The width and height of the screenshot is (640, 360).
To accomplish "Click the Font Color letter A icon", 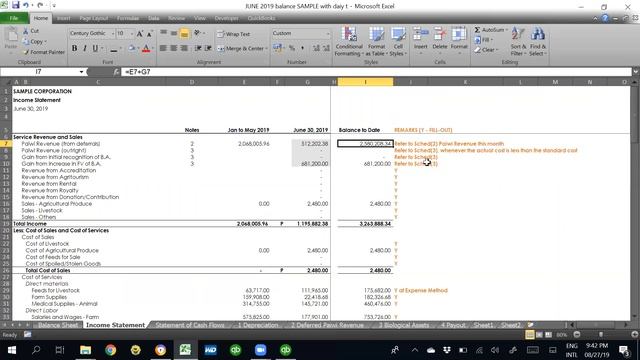I will point(146,49).
